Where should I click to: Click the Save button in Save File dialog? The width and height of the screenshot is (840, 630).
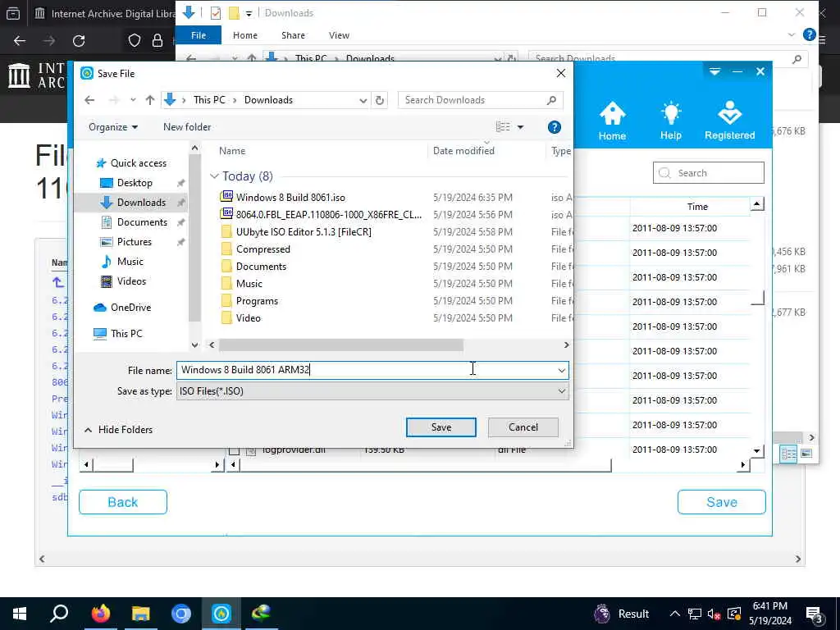[x=441, y=427]
